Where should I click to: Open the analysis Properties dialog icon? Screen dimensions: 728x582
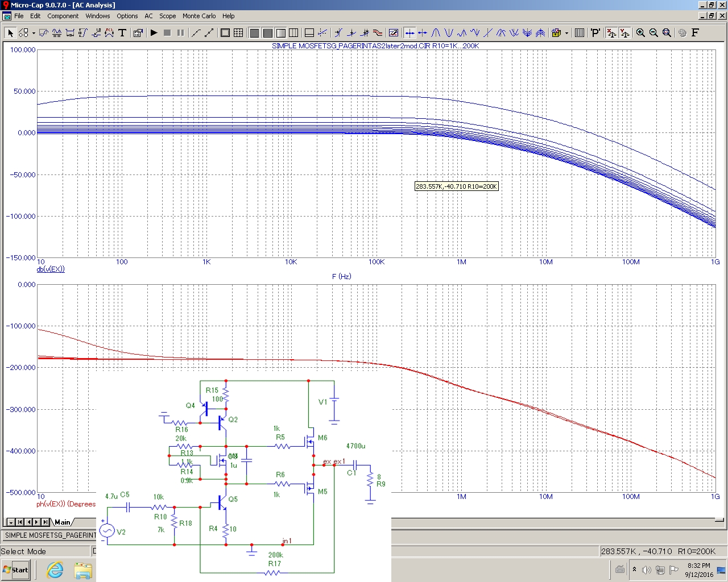click(138, 33)
